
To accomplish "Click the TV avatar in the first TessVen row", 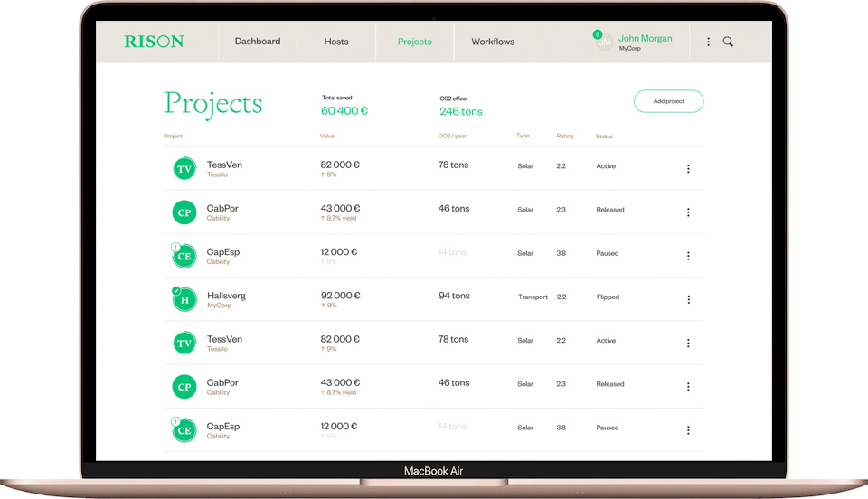I will click(184, 169).
